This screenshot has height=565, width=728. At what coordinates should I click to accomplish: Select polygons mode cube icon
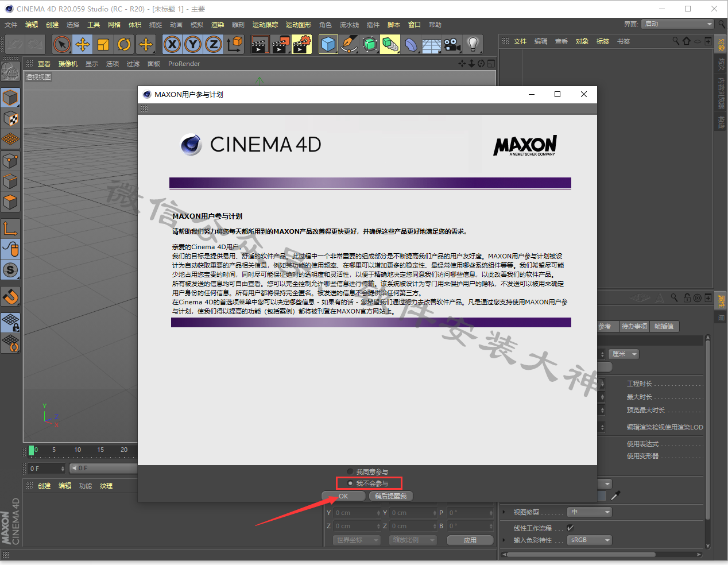point(10,202)
